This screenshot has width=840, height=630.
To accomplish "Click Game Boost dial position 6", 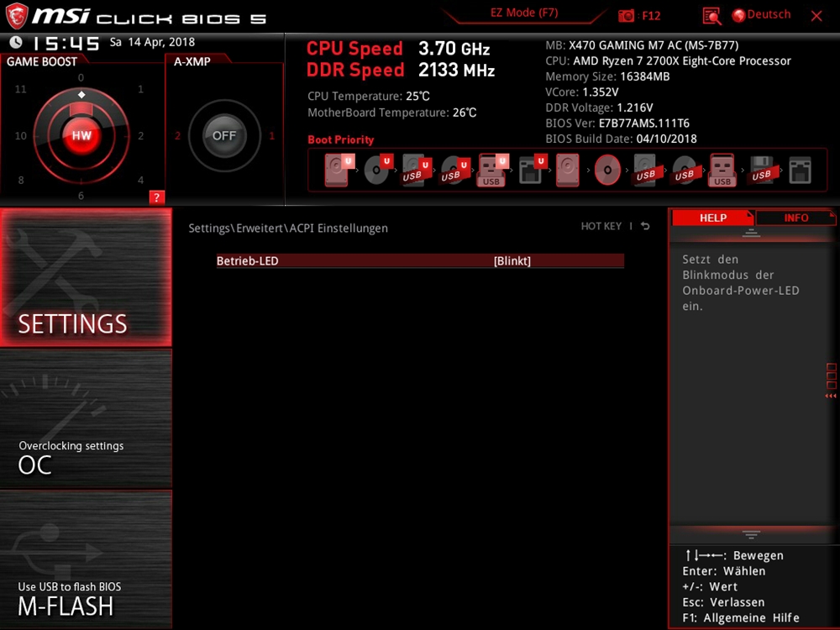I will click(81, 196).
